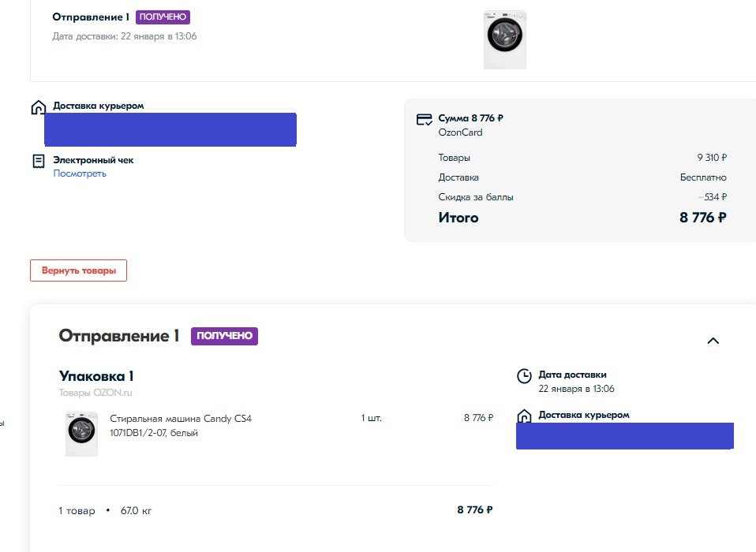Click the card icon beside Сумма 8 776 ₽
756x552 pixels.
[x=424, y=119]
